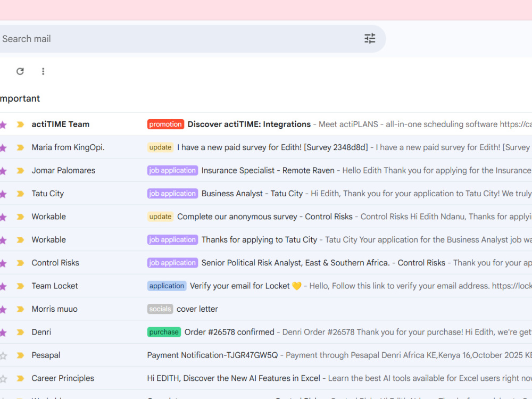
Task: Select sender name Career Principles
Action: tap(63, 378)
